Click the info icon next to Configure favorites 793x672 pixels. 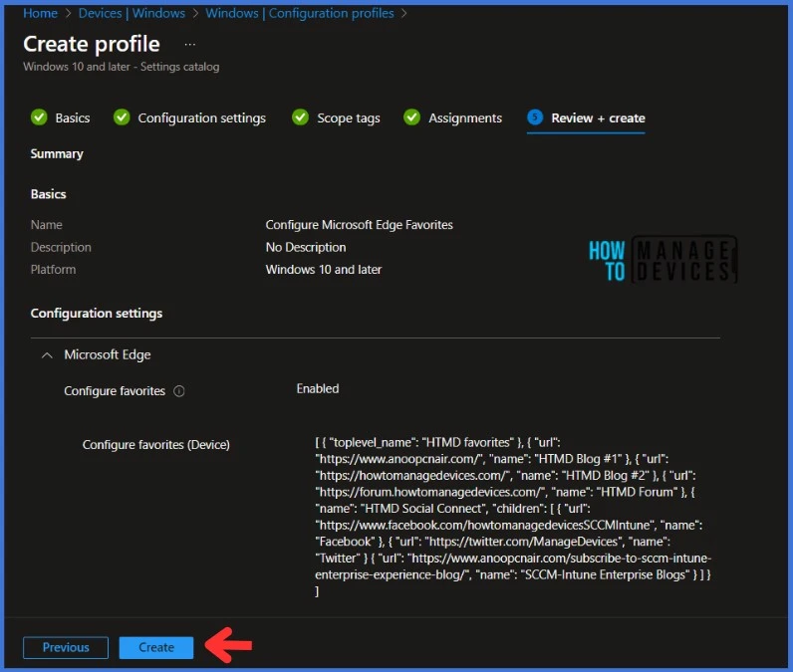click(179, 391)
